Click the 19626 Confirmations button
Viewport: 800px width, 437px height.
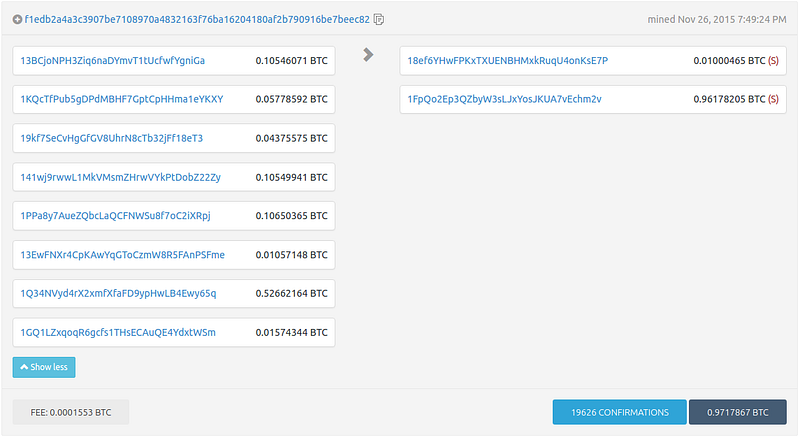click(619, 412)
